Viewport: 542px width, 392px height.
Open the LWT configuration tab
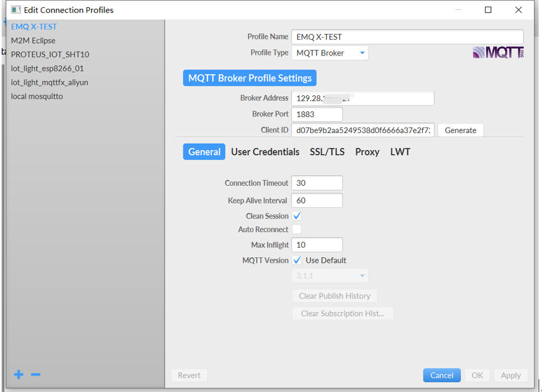[400, 151]
